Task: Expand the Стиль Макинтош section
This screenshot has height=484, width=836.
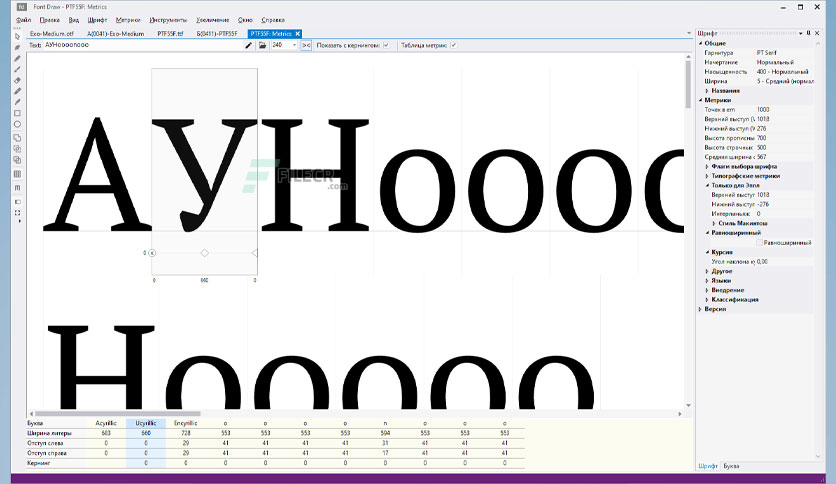Action: 714,223
